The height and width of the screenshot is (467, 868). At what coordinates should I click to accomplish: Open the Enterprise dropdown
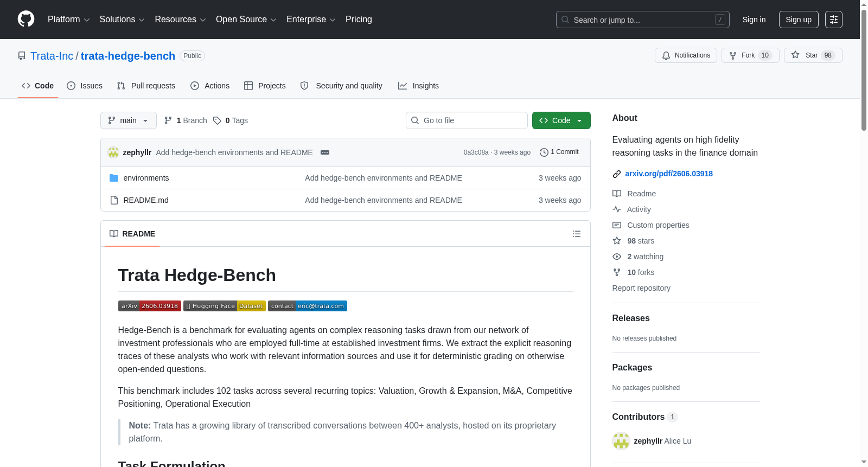point(311,20)
